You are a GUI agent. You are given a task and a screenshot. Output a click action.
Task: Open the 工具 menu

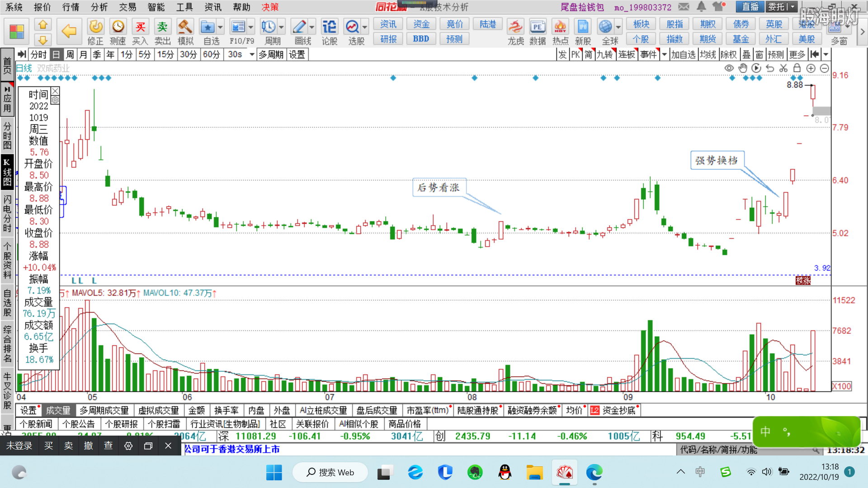(184, 7)
